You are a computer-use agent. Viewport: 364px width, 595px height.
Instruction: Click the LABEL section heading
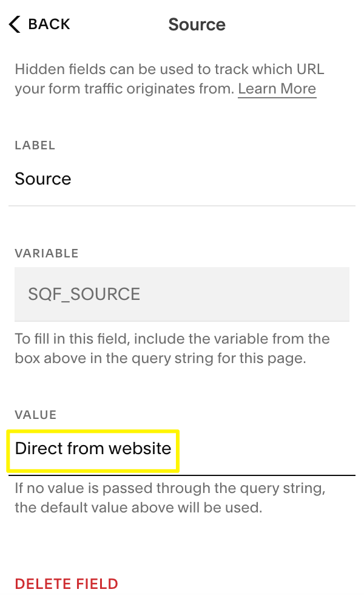pyautogui.click(x=35, y=146)
